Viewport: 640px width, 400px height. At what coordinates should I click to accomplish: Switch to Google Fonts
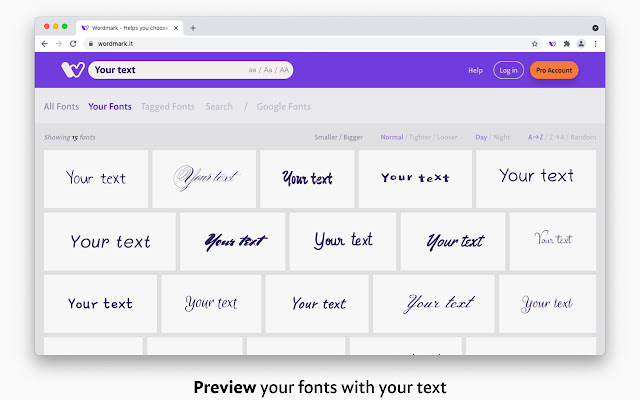[x=284, y=107]
